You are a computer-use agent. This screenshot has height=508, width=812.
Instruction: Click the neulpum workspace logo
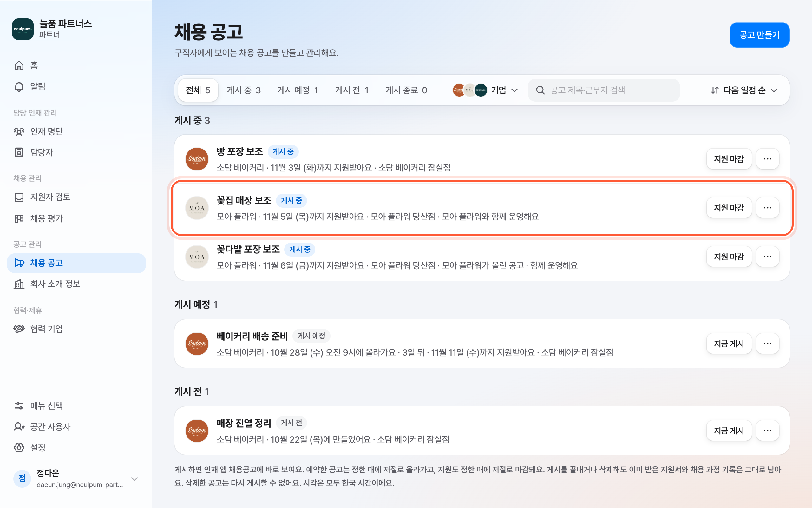point(23,29)
